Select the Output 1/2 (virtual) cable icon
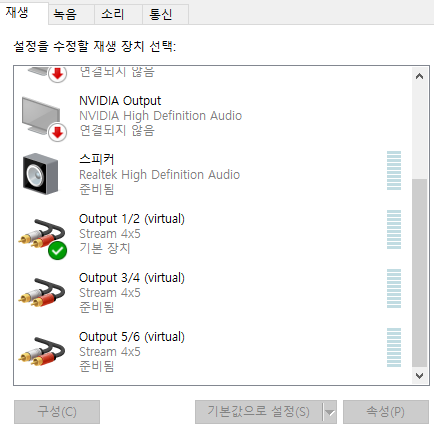 coord(42,234)
